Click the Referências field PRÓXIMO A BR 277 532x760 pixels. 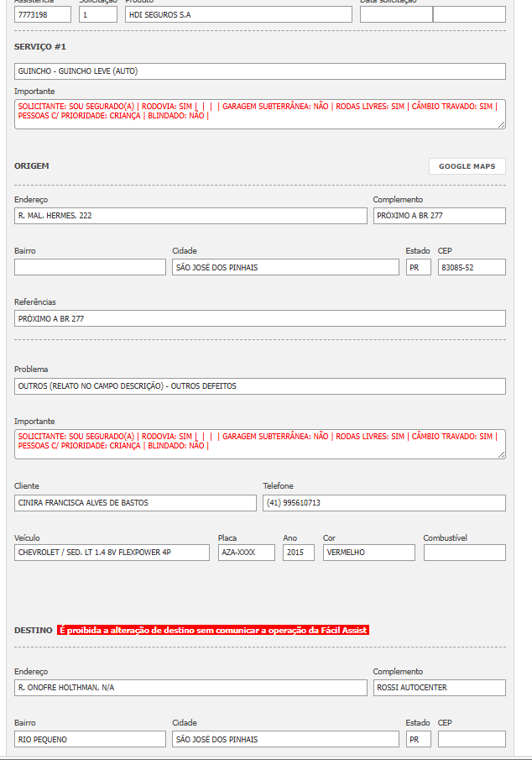[259, 318]
